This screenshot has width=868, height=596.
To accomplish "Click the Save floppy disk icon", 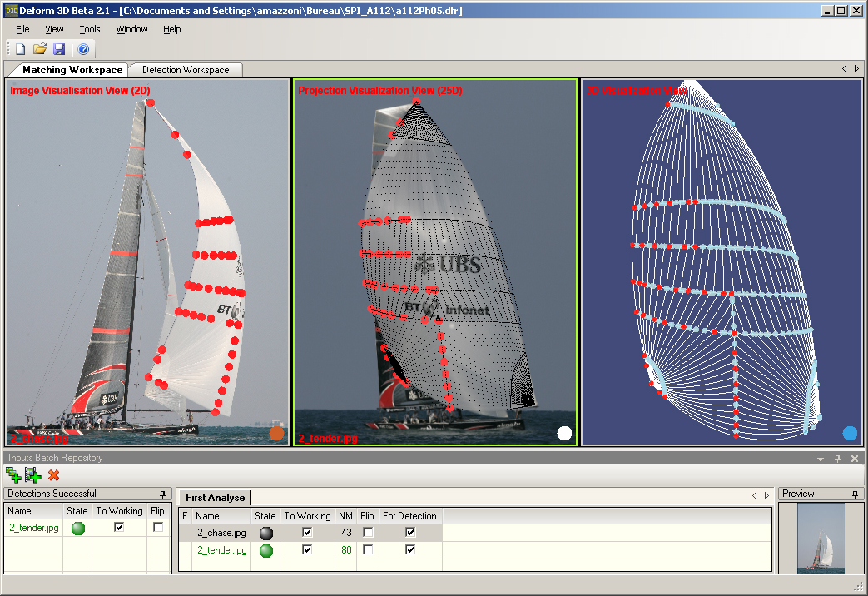I will tap(59, 50).
